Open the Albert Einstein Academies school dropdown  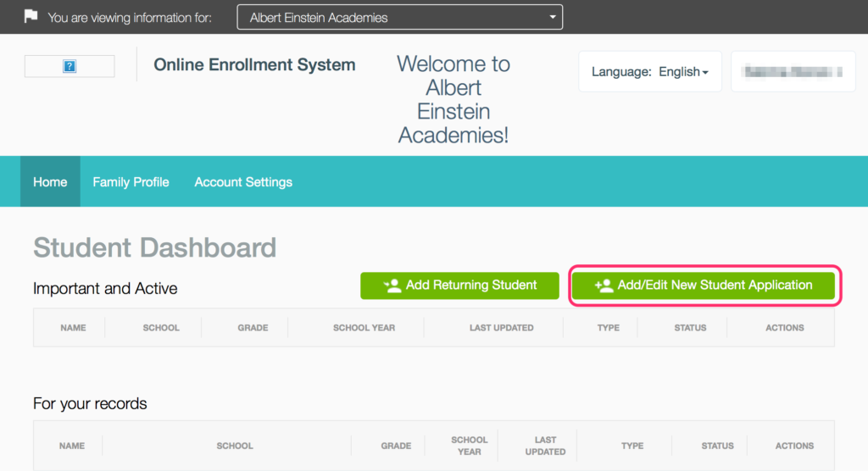400,17
